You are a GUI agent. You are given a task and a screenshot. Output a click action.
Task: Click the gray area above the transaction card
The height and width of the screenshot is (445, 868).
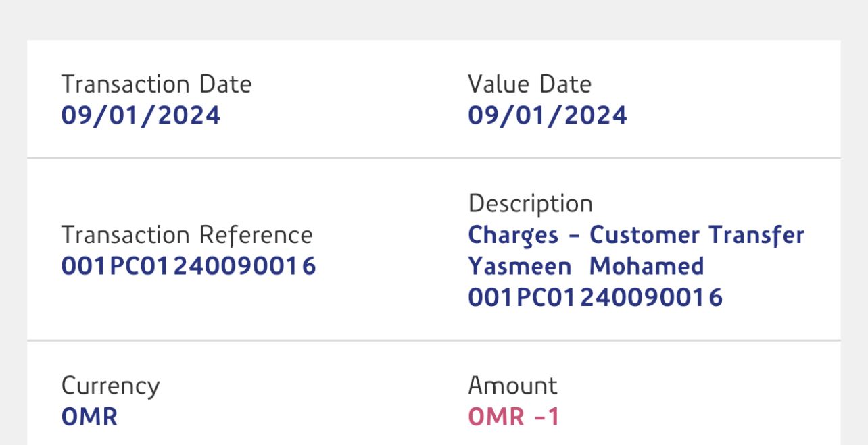click(433, 19)
